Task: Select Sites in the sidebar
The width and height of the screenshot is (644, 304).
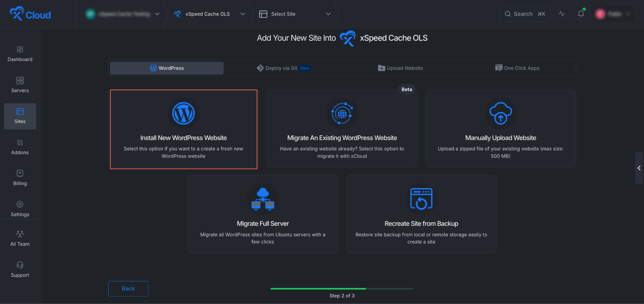Action: (x=20, y=116)
